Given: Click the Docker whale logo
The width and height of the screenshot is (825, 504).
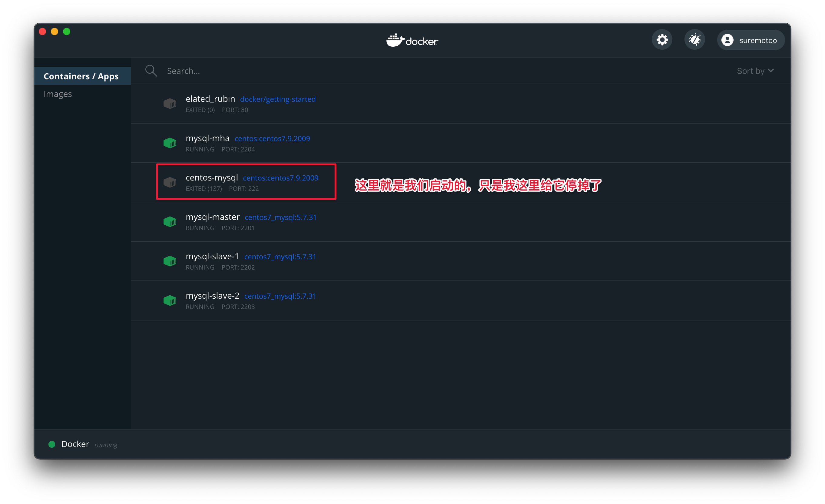Looking at the screenshot, I should click(412, 40).
